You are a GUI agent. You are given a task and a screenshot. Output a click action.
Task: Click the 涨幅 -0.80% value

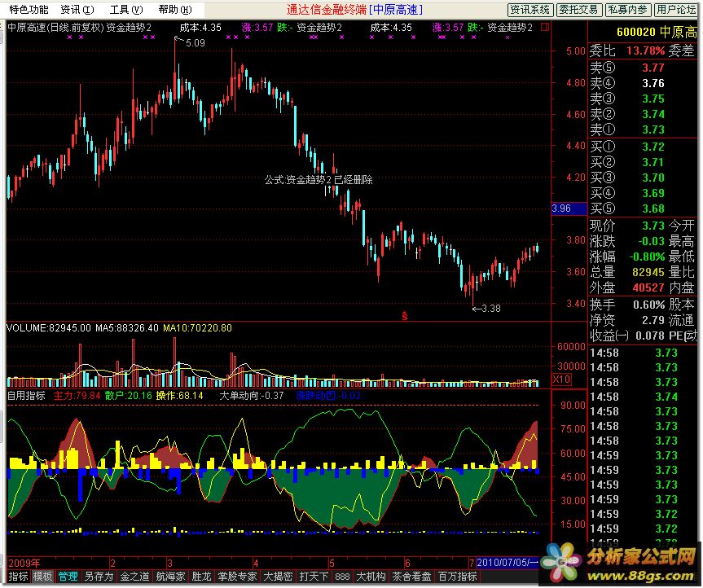(647, 257)
